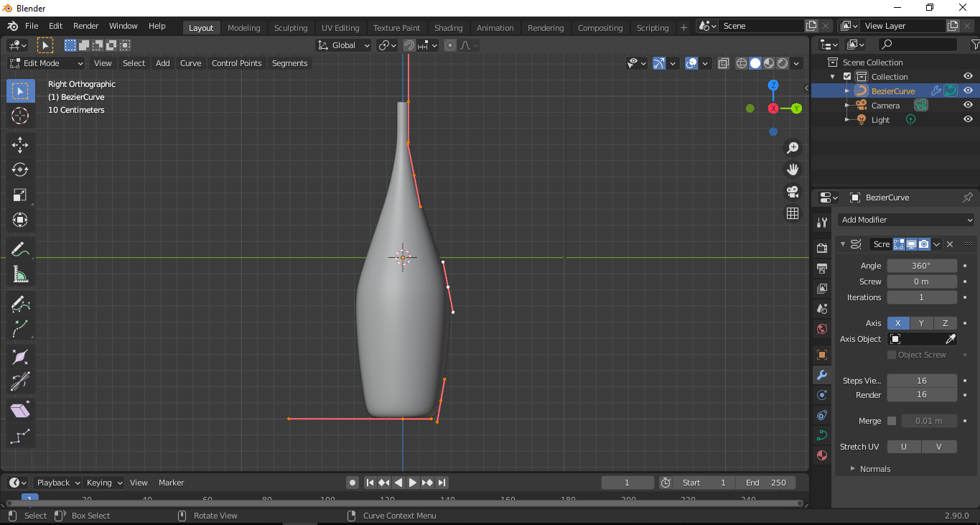The height and width of the screenshot is (525, 980).
Task: Hide the Light object in outliner
Action: coord(968,119)
